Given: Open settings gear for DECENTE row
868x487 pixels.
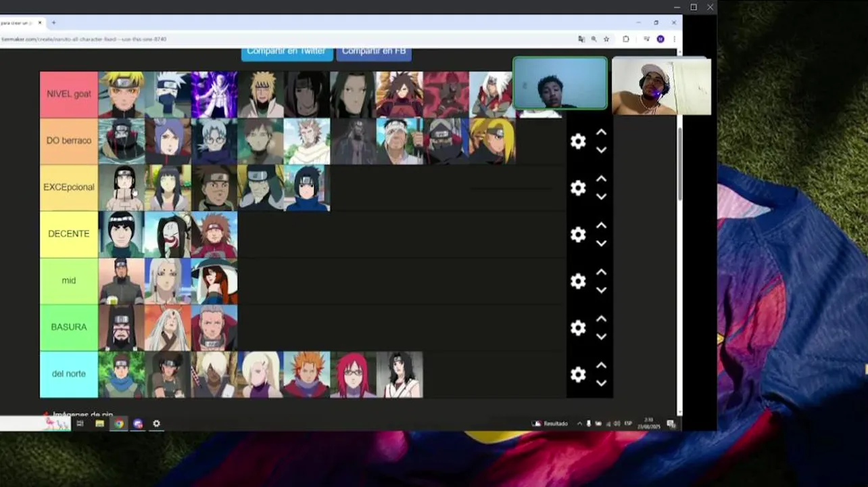Looking at the screenshot, I should tap(578, 235).
